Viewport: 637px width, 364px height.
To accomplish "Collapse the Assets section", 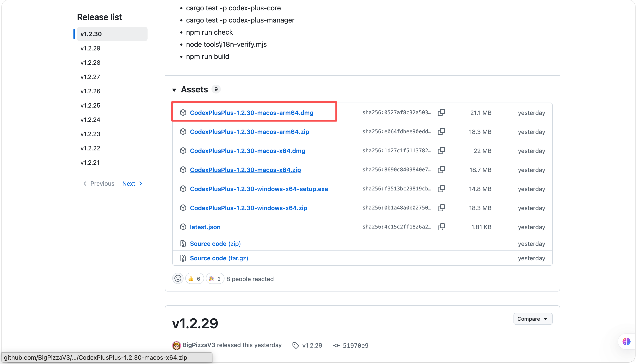I will point(174,90).
